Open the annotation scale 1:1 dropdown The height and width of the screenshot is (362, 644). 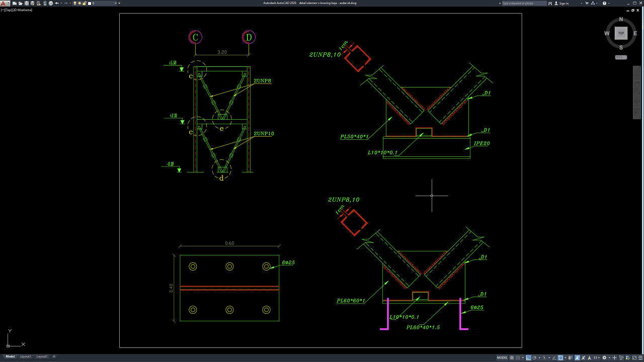pos(597,357)
